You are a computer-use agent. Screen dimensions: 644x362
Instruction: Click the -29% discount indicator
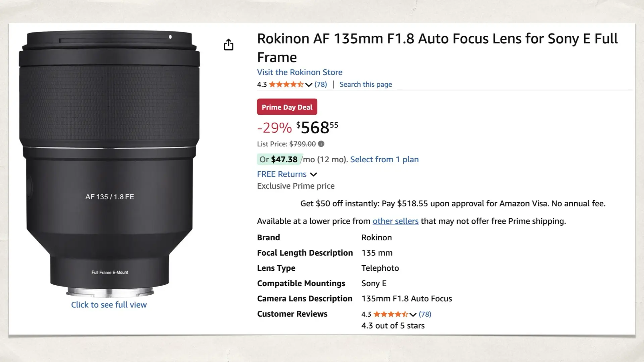274,127
